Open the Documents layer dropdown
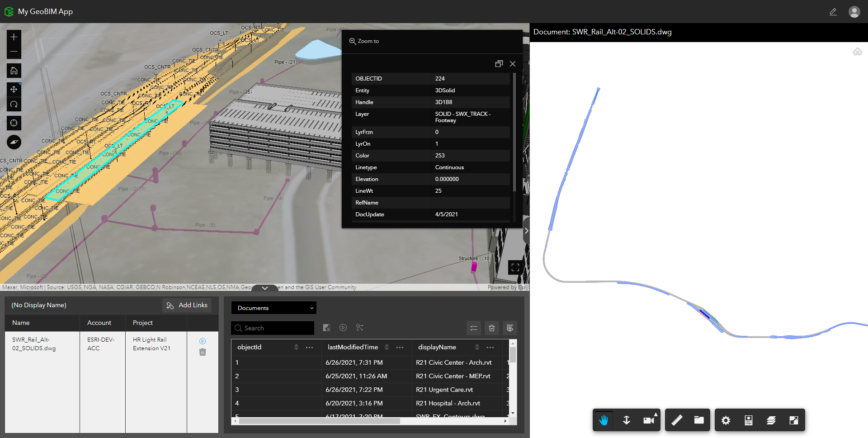The image size is (868, 438). [274, 308]
